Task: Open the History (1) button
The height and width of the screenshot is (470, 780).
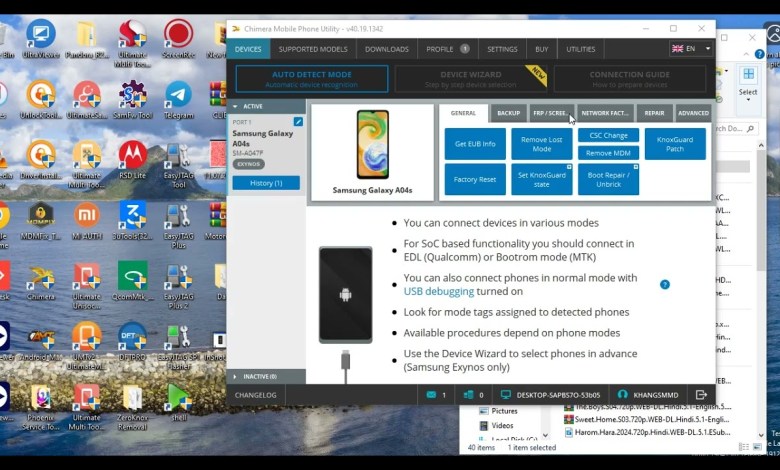Action: click(x=266, y=183)
